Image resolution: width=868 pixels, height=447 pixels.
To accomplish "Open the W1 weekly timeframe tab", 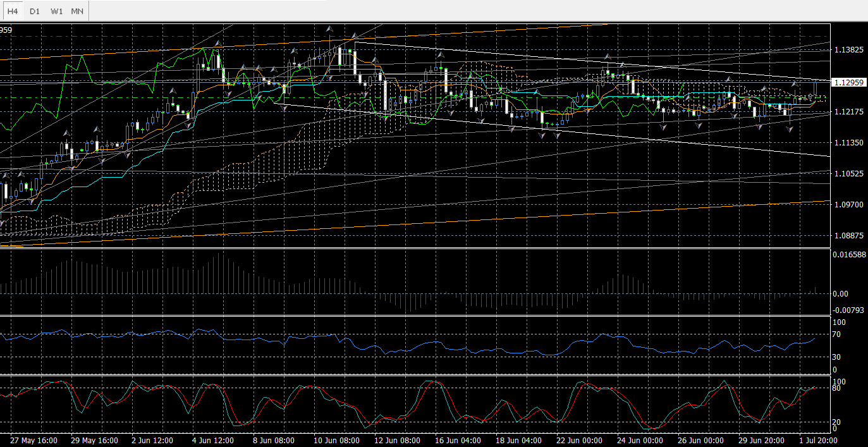I will point(56,11).
